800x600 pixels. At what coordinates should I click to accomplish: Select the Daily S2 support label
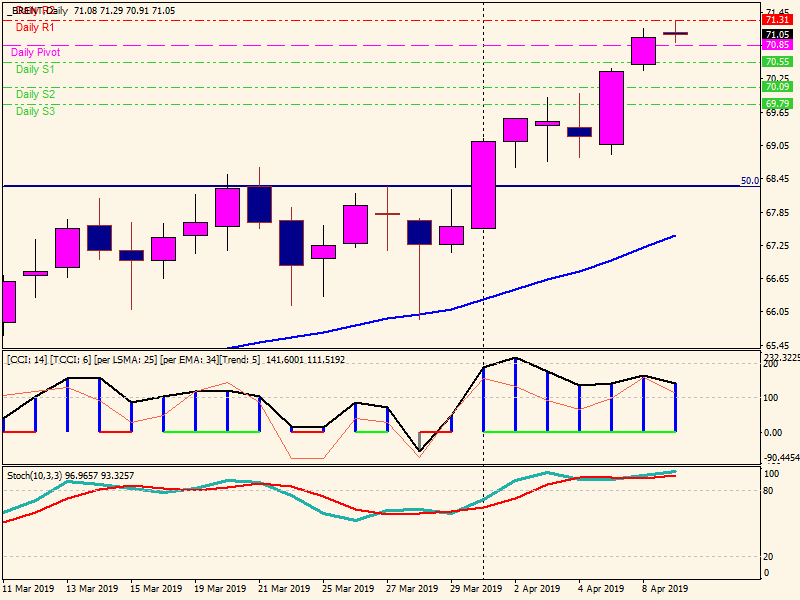(x=35, y=94)
